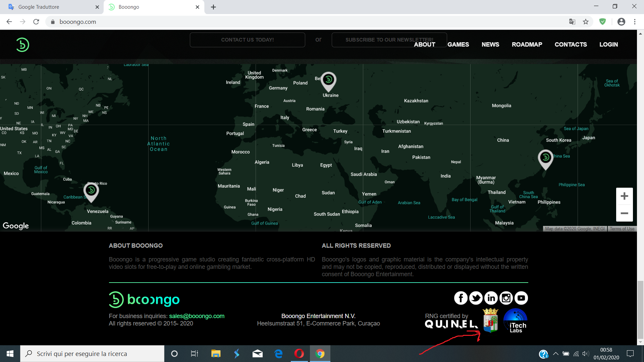
Task: Zoom in on the map
Action: pyautogui.click(x=625, y=196)
